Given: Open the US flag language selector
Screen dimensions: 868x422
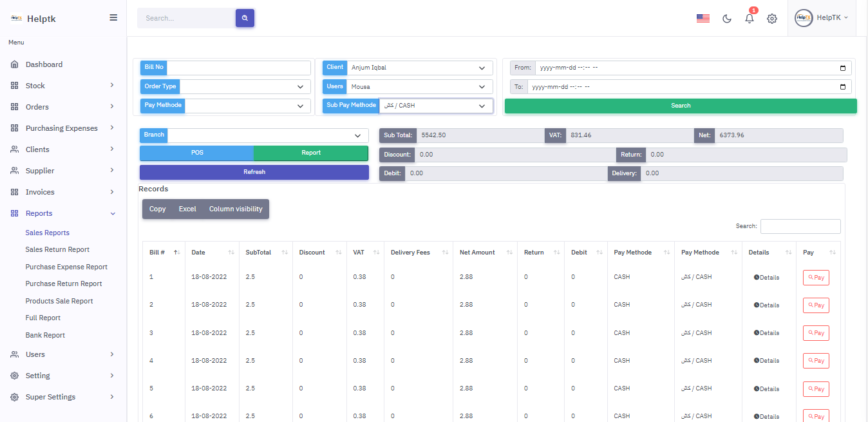Looking at the screenshot, I should [x=703, y=19].
